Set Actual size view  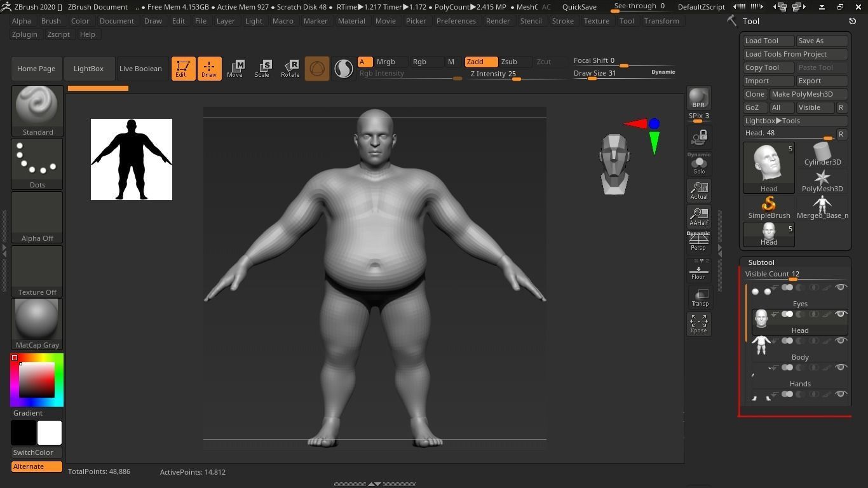698,190
